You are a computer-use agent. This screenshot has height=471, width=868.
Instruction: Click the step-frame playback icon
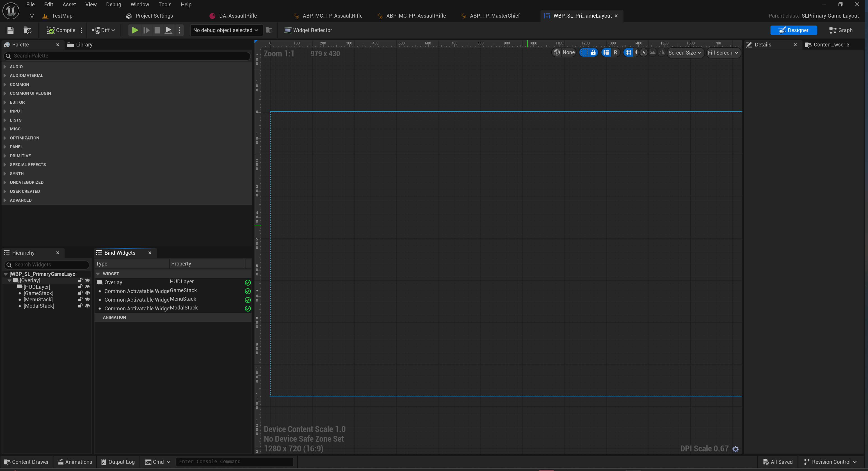[x=146, y=30]
